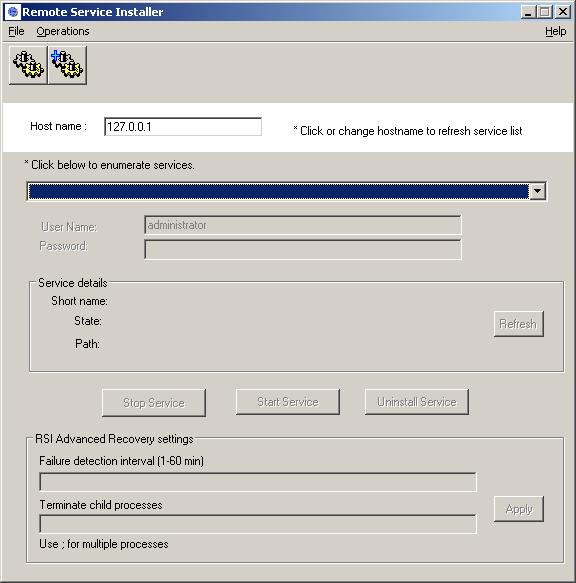Open the Operations menu
The image size is (576, 583).
[x=63, y=31]
